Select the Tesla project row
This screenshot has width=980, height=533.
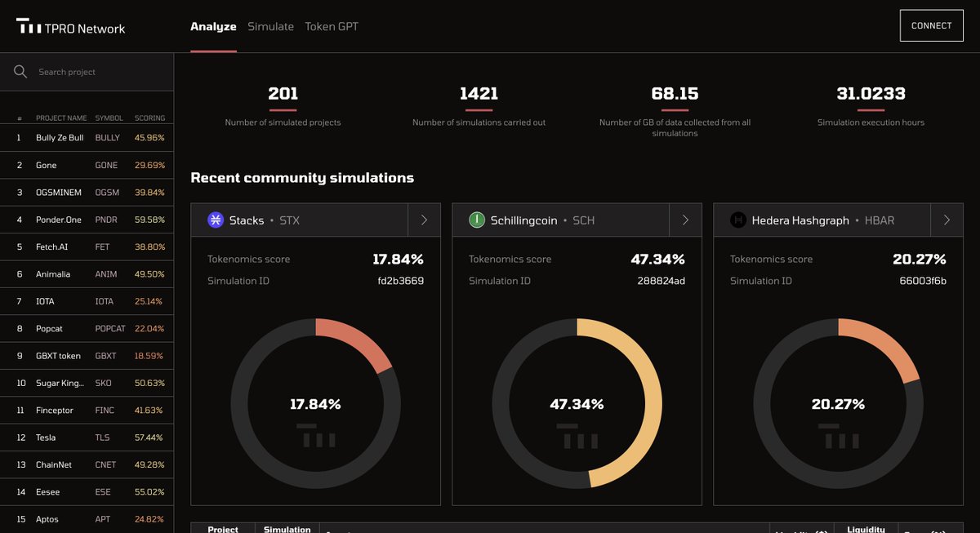pos(87,438)
